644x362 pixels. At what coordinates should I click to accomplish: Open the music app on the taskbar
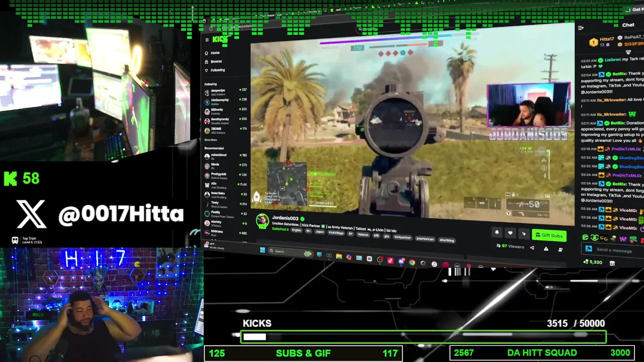click(x=434, y=264)
